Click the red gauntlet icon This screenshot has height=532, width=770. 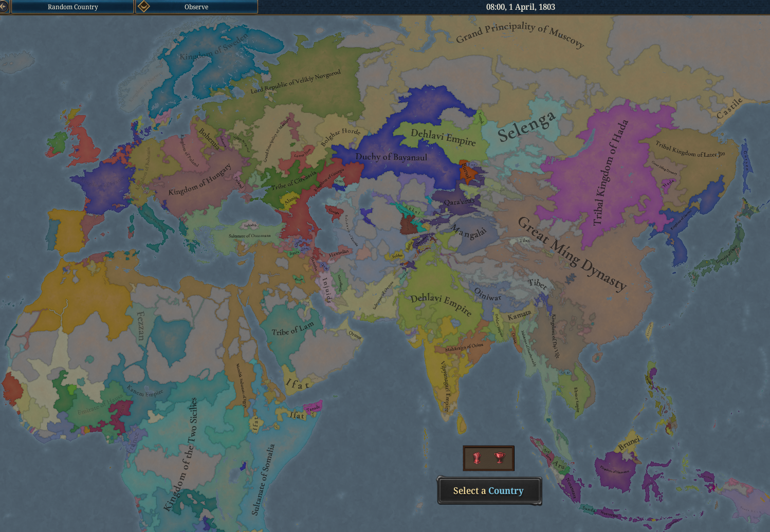point(477,458)
